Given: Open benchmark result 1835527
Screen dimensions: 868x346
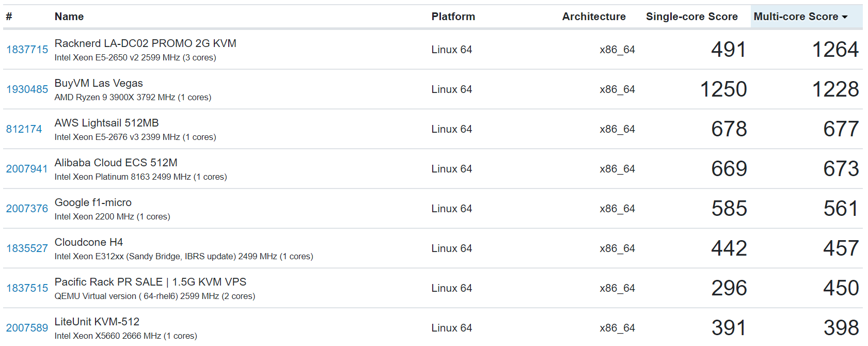Looking at the screenshot, I should click(x=27, y=248).
